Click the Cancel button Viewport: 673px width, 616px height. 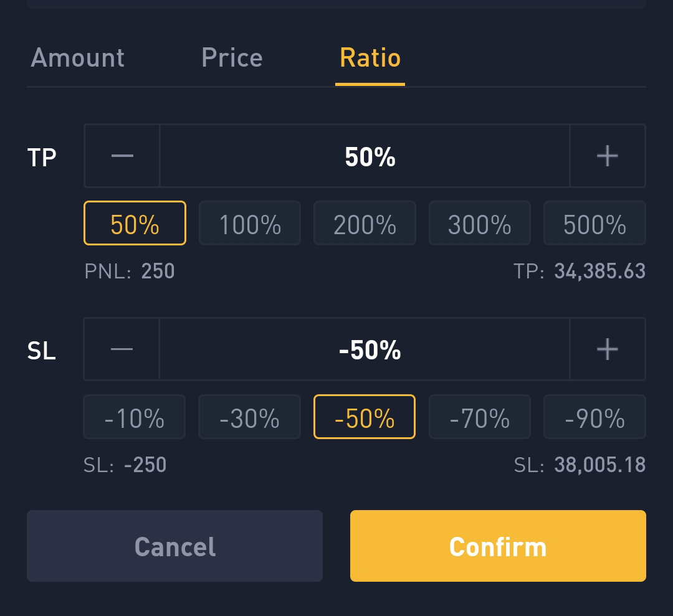[174, 546]
